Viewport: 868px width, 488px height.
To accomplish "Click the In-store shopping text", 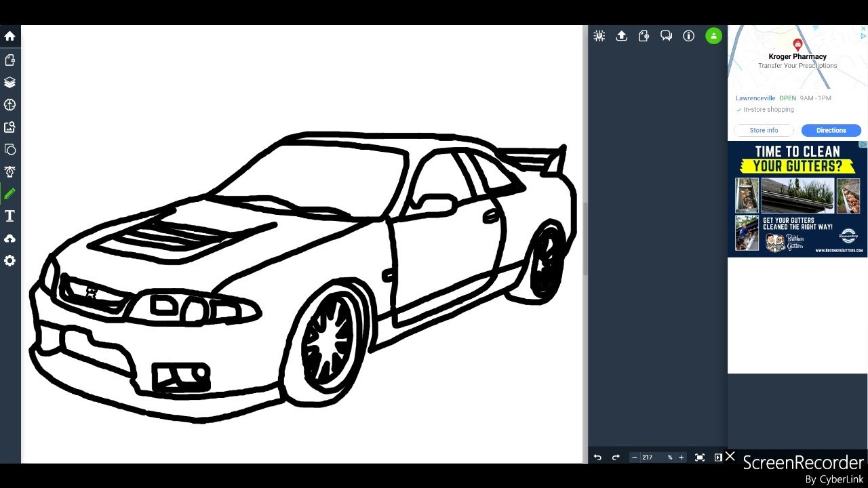I will click(x=768, y=109).
